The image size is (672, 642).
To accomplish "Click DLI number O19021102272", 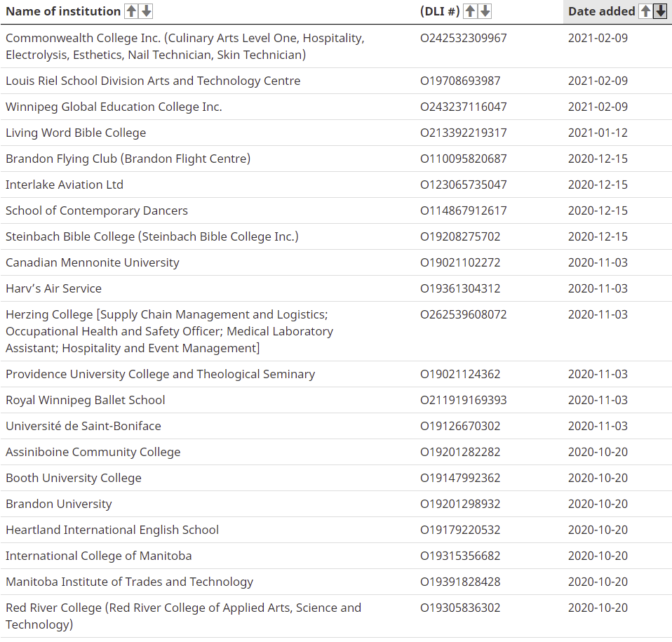I will pyautogui.click(x=460, y=262).
